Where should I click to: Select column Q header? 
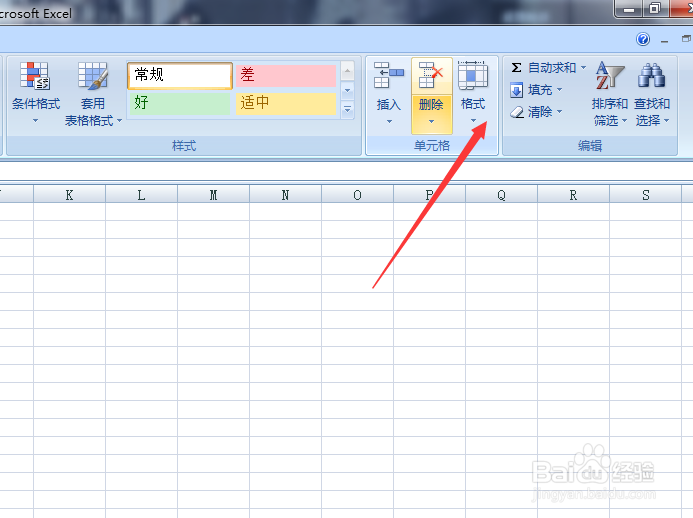(x=501, y=194)
